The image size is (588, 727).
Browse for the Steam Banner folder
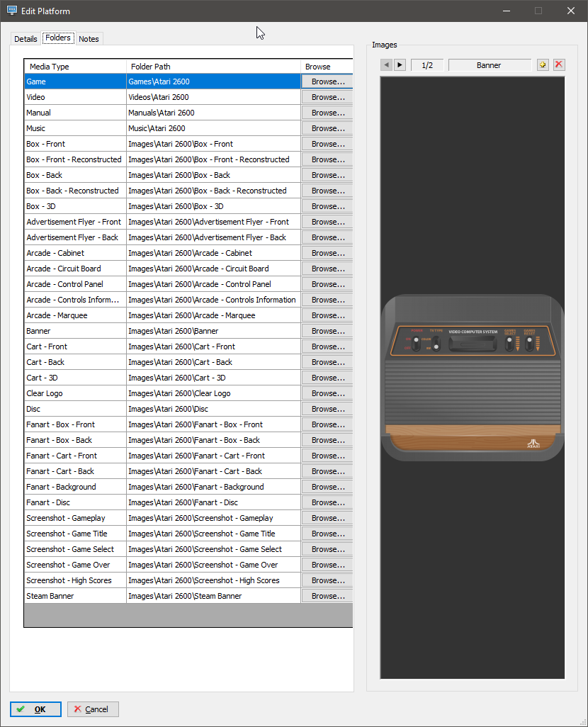[x=327, y=596]
